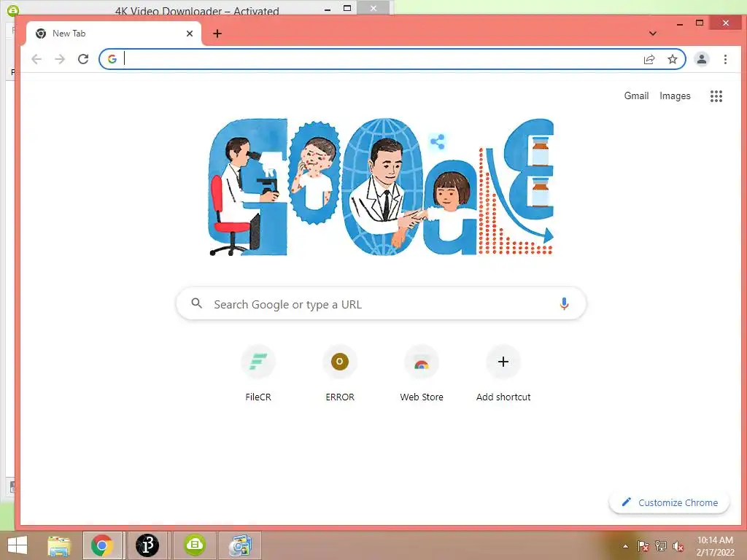
Task: Maximize the Chrome window
Action: pos(700,23)
